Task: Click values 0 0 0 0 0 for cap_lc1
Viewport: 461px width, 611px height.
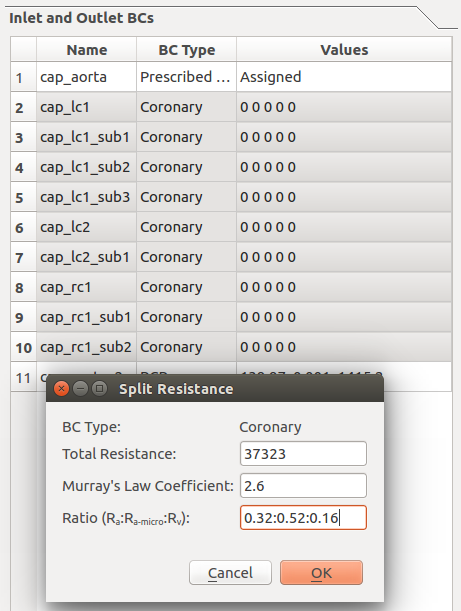Action: (344, 107)
